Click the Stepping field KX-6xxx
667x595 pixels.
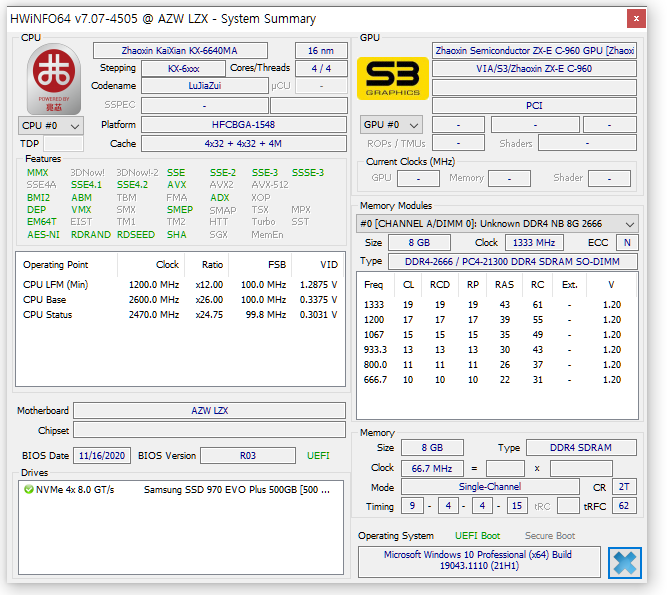pos(183,68)
